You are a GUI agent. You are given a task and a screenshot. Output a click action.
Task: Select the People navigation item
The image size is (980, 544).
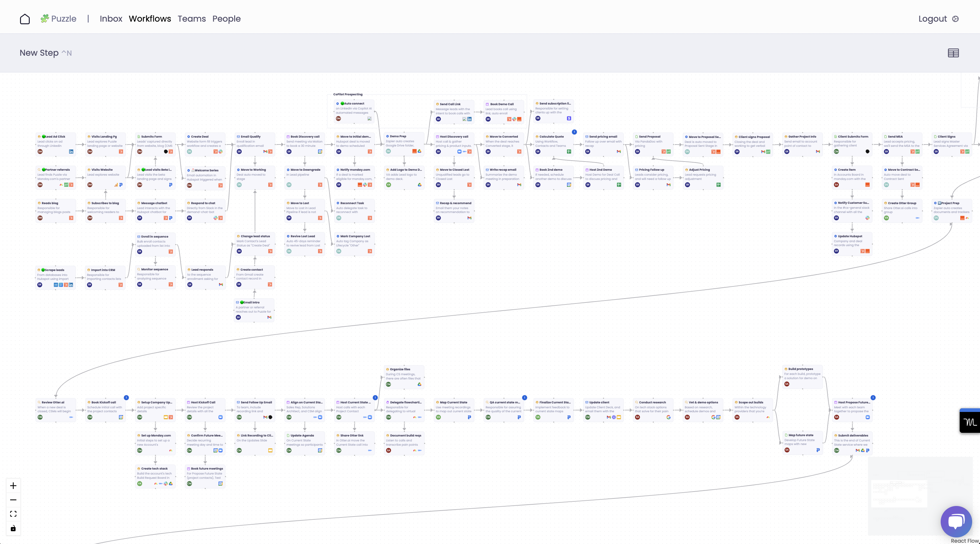click(x=227, y=19)
